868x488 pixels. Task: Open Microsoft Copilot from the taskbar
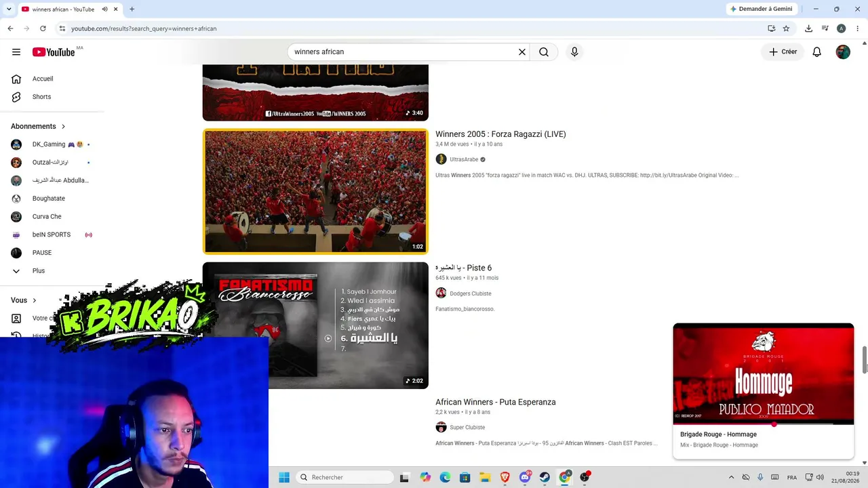pyautogui.click(x=425, y=477)
